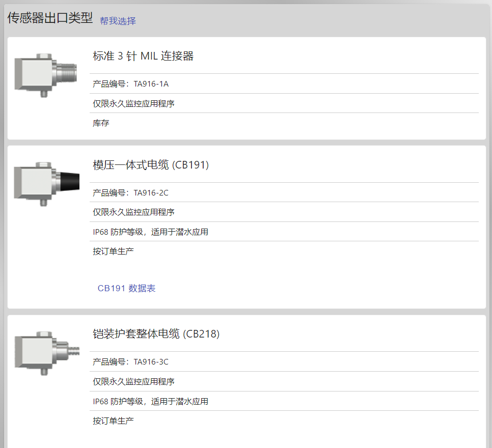Open the CB191 数据表 datasheet link
The image size is (492, 448).
126,288
